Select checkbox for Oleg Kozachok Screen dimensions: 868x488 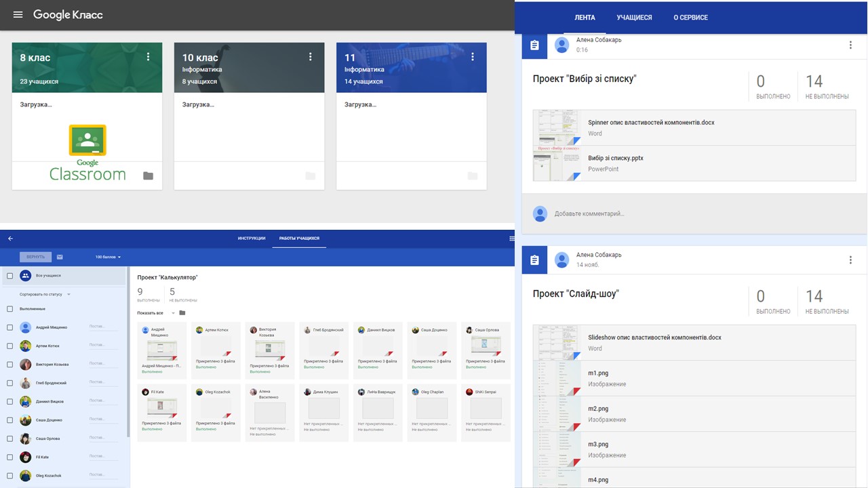click(10, 476)
